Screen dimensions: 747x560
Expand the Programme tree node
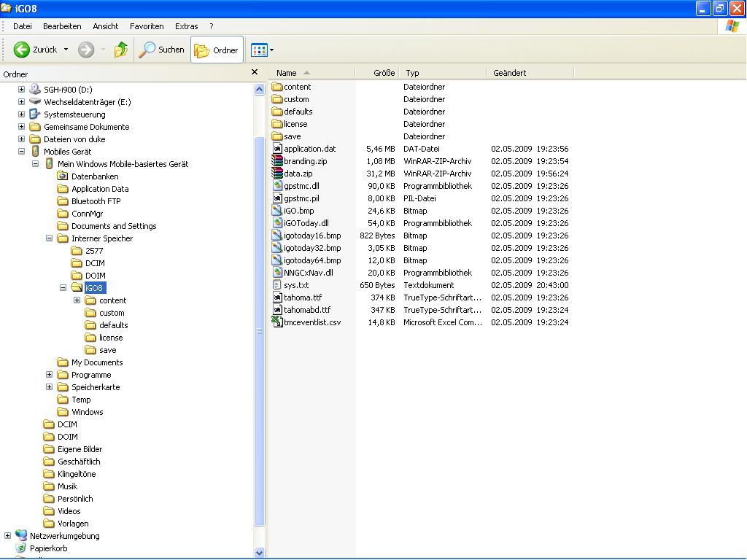tap(49, 374)
